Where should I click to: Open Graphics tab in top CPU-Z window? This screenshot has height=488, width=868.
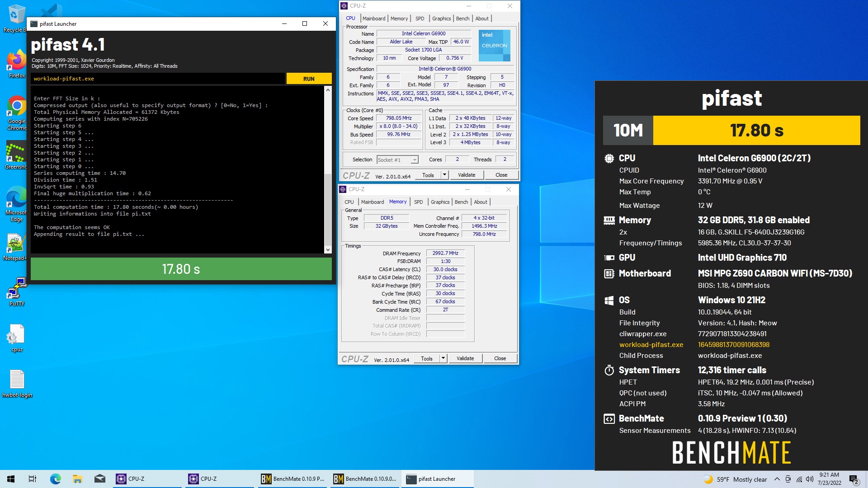[x=441, y=19]
